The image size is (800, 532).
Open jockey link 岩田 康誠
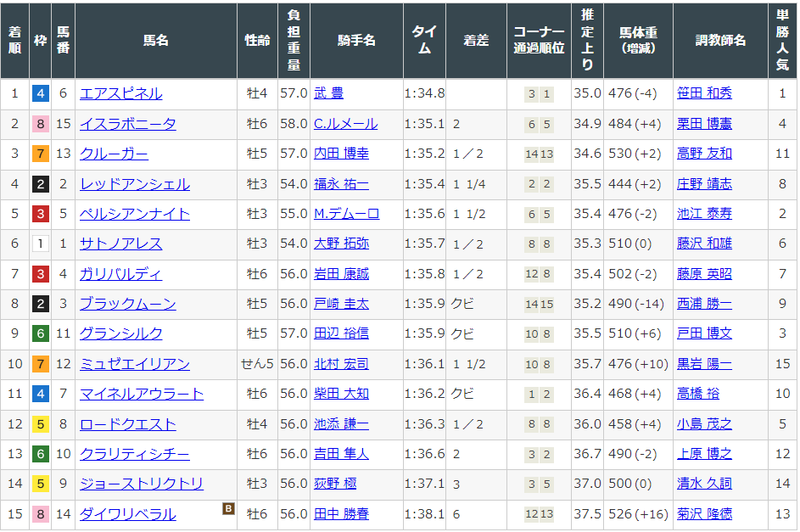pos(341,274)
